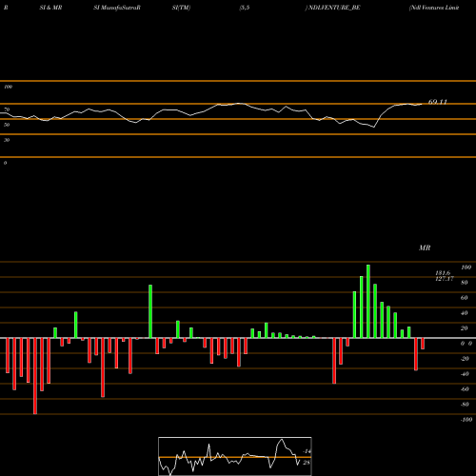Viewport: 476px width, 476px height.
Task: Click the 30 label on RSI axis
Action: 7,140
